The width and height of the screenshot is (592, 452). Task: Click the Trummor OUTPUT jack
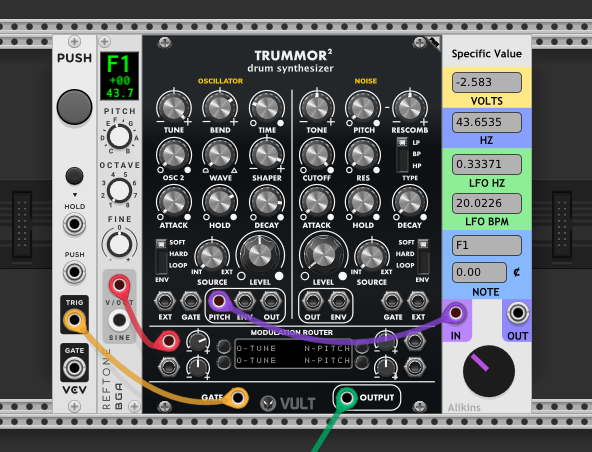347,398
